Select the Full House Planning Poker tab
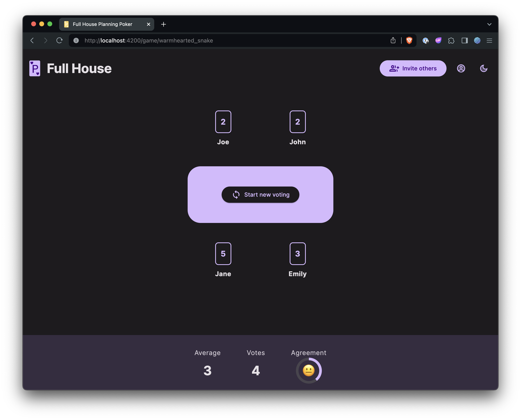This screenshot has width=521, height=420. coord(102,24)
